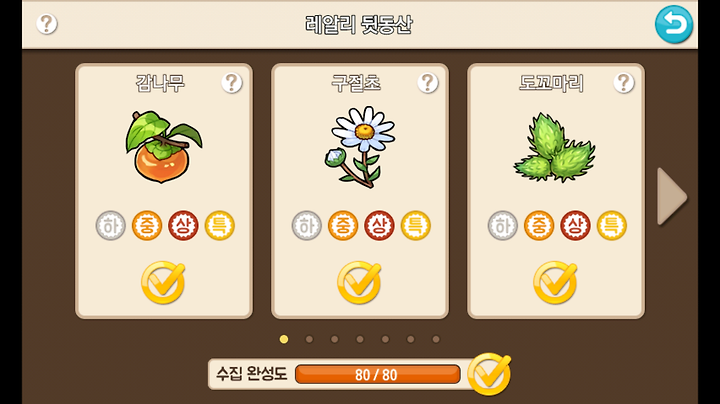Screen dimensions: 720x404
Task: Open the help icon in the title bar
Action: pos(47,24)
